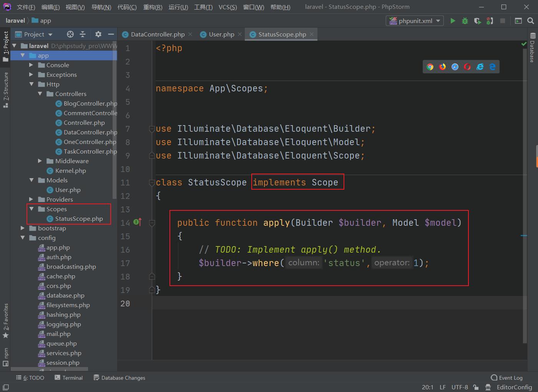Stop the running process button
This screenshot has height=392, width=538.
click(x=502, y=21)
